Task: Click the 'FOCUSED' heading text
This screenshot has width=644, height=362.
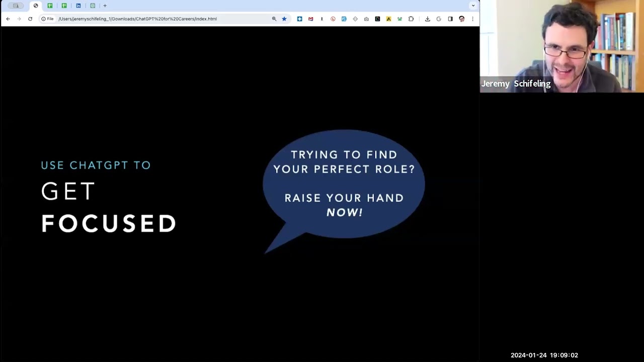Action: pyautogui.click(x=109, y=223)
